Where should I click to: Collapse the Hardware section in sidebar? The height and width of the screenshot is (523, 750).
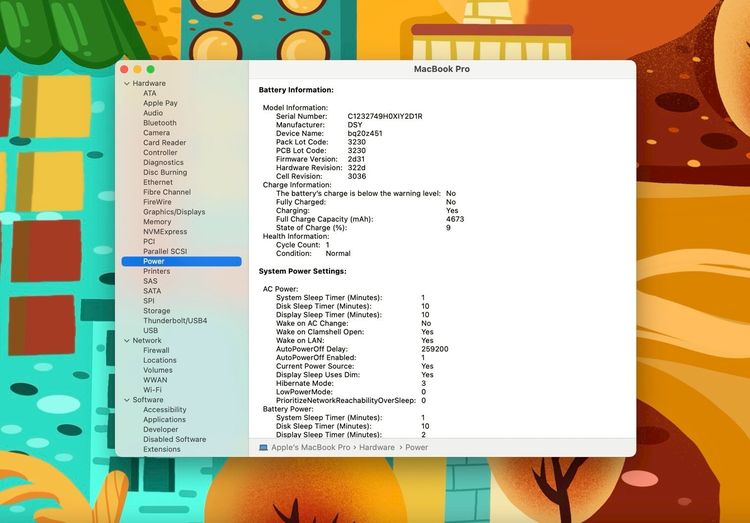(x=126, y=84)
